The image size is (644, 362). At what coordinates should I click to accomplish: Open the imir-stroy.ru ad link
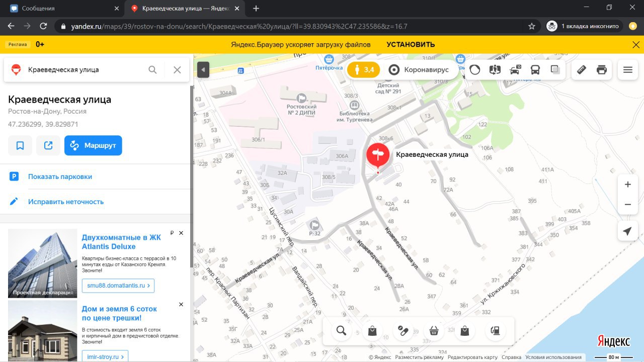pyautogui.click(x=105, y=357)
